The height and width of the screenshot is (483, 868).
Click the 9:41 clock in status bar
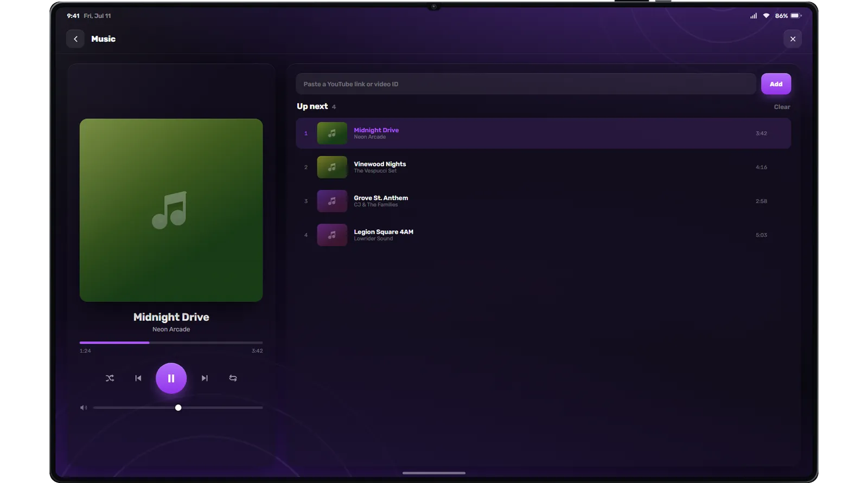73,16
